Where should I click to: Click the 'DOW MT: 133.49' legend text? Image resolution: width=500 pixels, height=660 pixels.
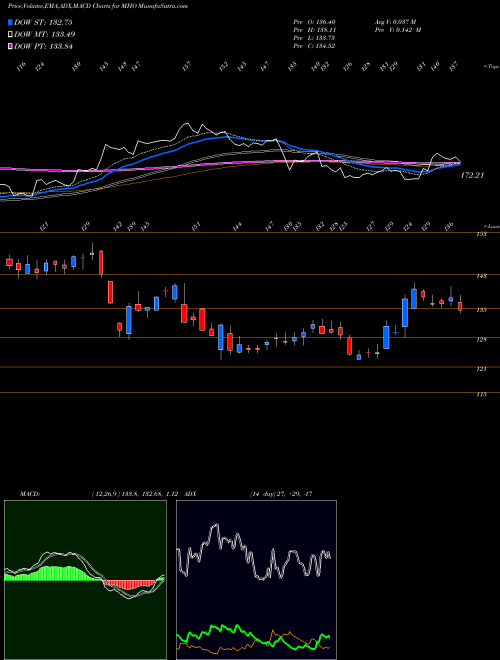tap(45, 35)
